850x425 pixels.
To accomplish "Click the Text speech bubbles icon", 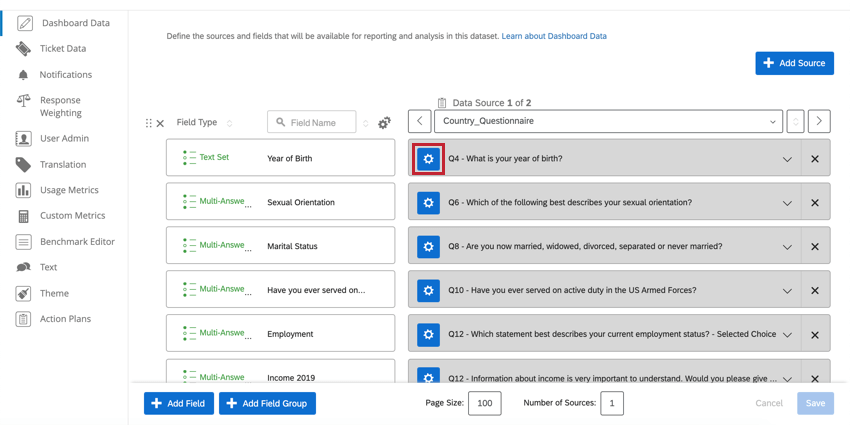I will 23,267.
